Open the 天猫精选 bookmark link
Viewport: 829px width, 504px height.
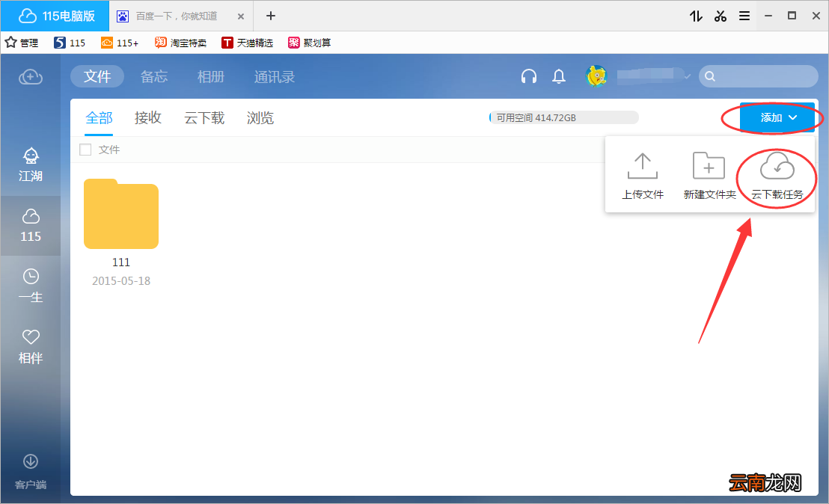(247, 43)
